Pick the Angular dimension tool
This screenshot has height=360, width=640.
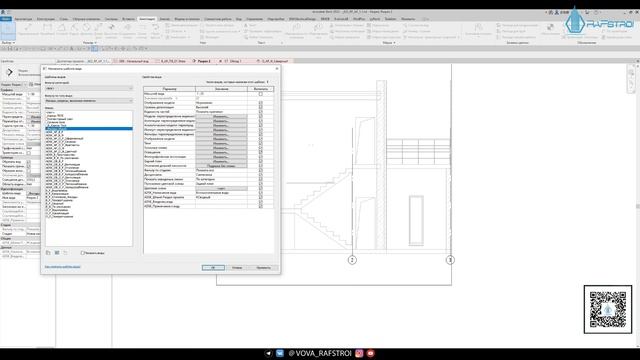[62, 31]
